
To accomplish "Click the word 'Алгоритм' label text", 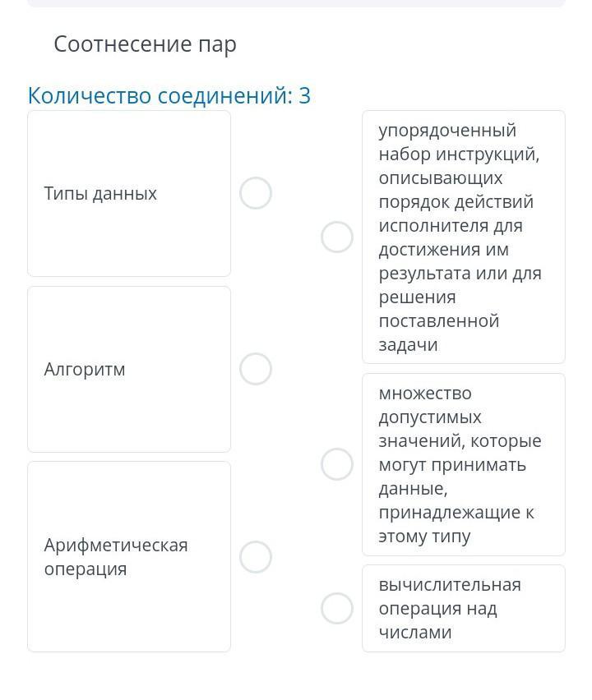I will 85,370.
